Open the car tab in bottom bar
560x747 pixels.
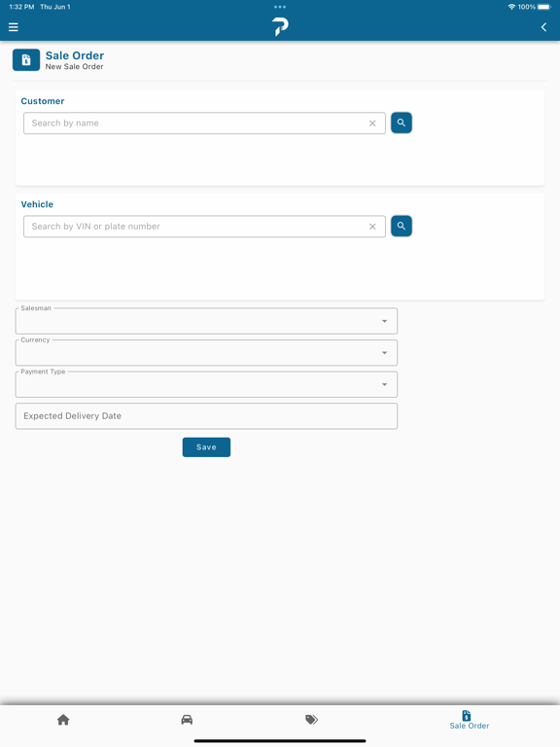coord(187,720)
